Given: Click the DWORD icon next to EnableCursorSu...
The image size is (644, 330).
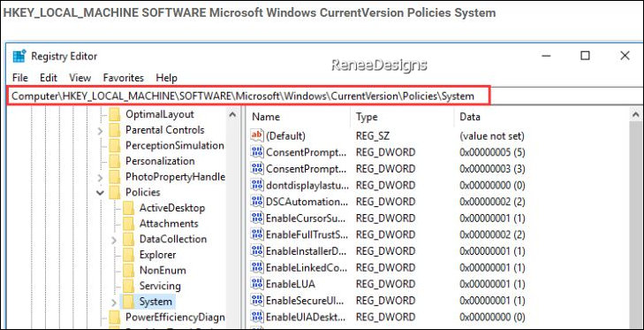Looking at the screenshot, I should [x=257, y=218].
